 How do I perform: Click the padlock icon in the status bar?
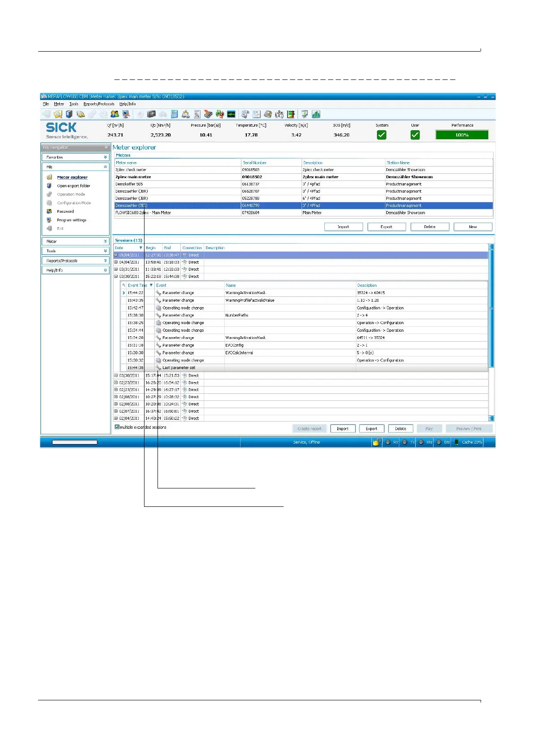[376, 442]
